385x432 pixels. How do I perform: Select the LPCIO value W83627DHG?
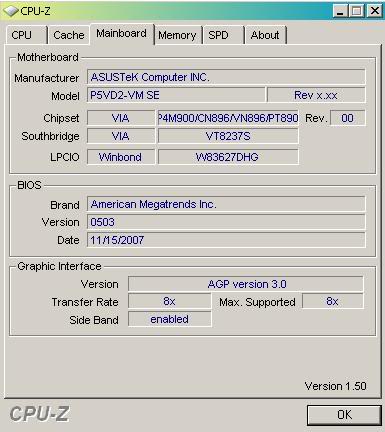pyautogui.click(x=228, y=157)
